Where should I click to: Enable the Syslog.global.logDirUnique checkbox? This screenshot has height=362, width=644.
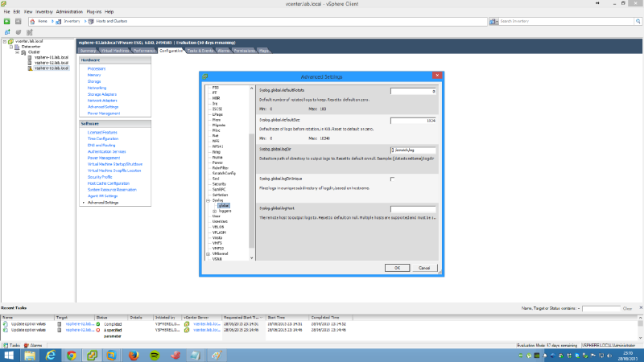coord(392,179)
